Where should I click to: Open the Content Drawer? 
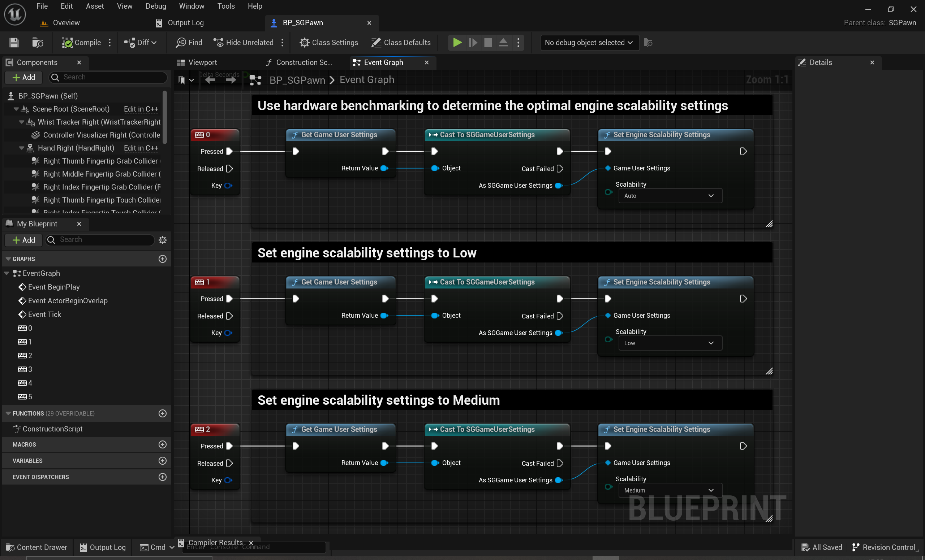click(x=36, y=547)
